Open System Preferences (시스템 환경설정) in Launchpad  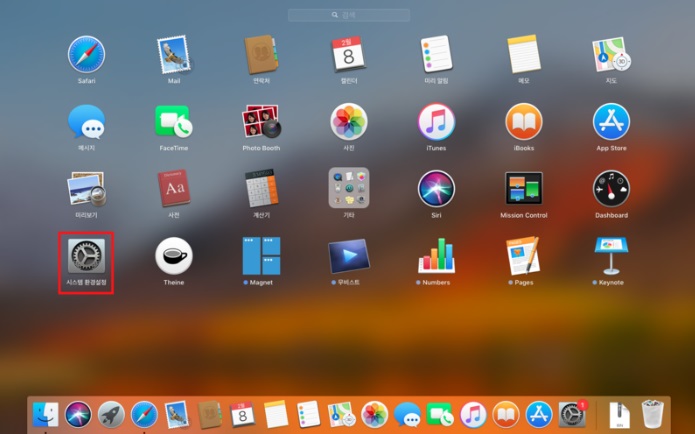point(86,256)
